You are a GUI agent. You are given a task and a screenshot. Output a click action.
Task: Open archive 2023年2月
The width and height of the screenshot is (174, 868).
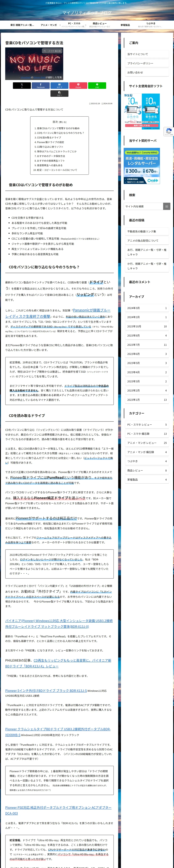click(147, 391)
